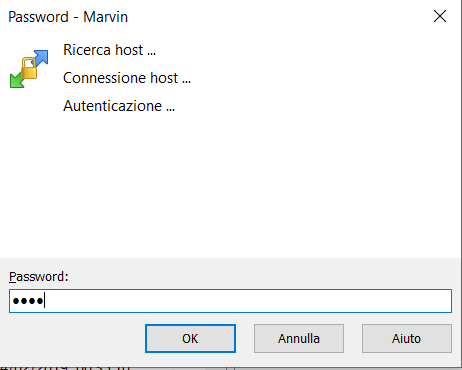The width and height of the screenshot is (462, 370).
Task: Open help via Aiuto button
Action: click(x=407, y=338)
